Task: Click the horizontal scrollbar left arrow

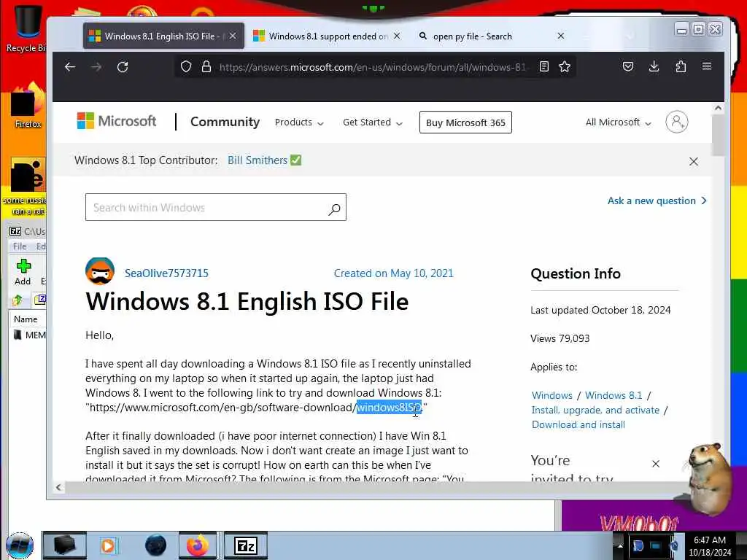Action: click(58, 487)
